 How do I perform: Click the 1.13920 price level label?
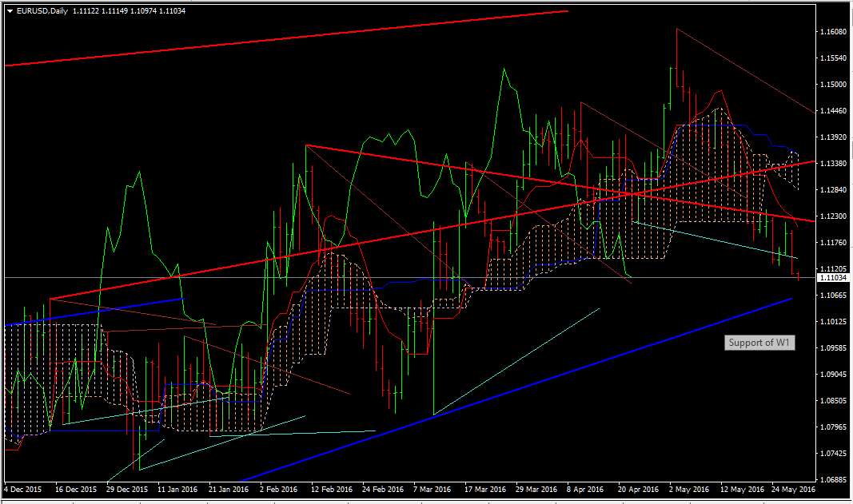[x=834, y=137]
